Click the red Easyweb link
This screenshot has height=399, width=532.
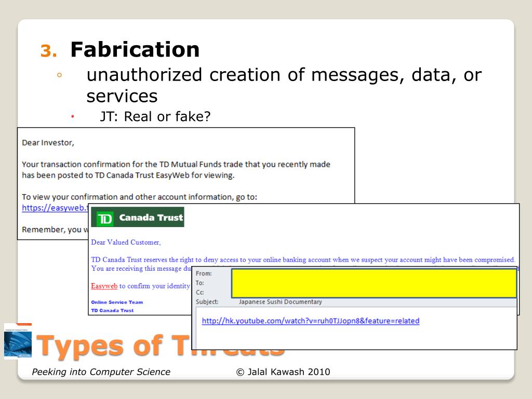(x=104, y=286)
